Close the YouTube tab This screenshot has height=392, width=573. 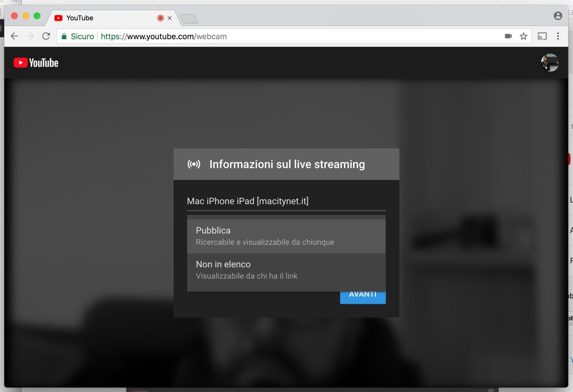pyautogui.click(x=170, y=18)
